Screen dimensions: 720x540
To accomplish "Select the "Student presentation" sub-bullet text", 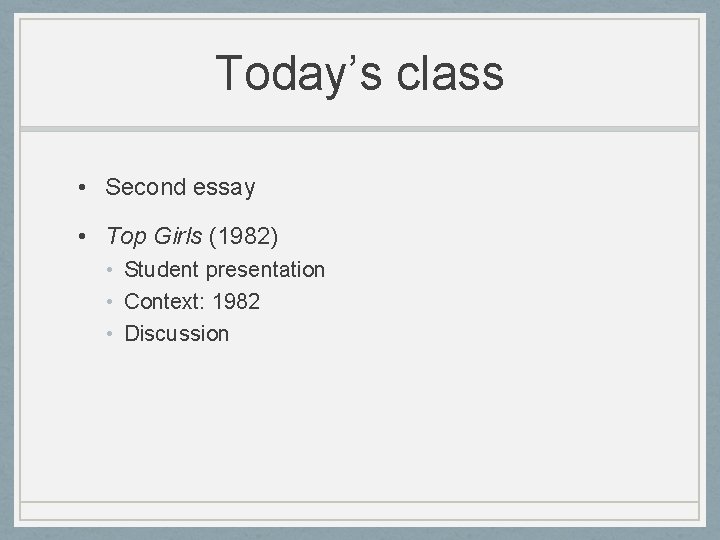I will tap(225, 270).
